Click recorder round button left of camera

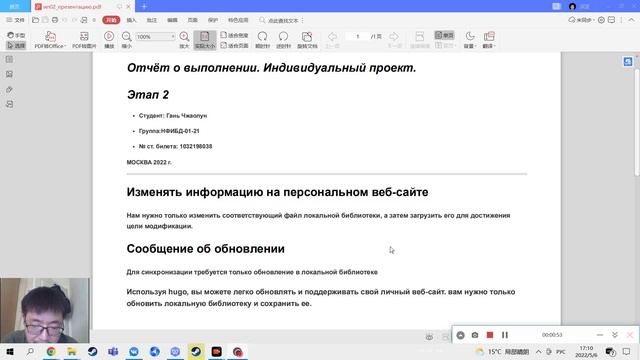[x=460, y=335]
